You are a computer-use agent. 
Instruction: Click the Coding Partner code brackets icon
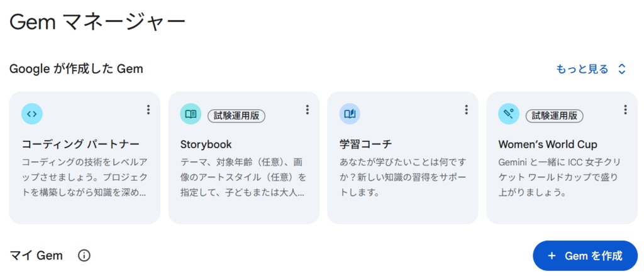tap(32, 114)
